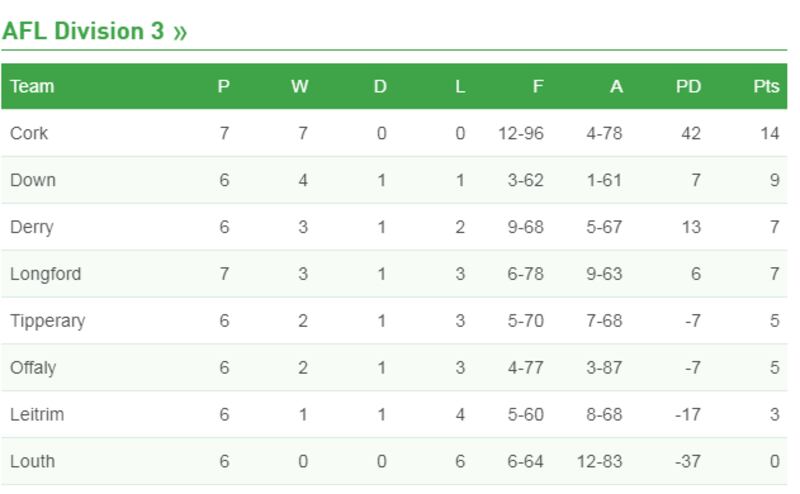Click the Longford team name
The image size is (800, 494).
point(46,274)
